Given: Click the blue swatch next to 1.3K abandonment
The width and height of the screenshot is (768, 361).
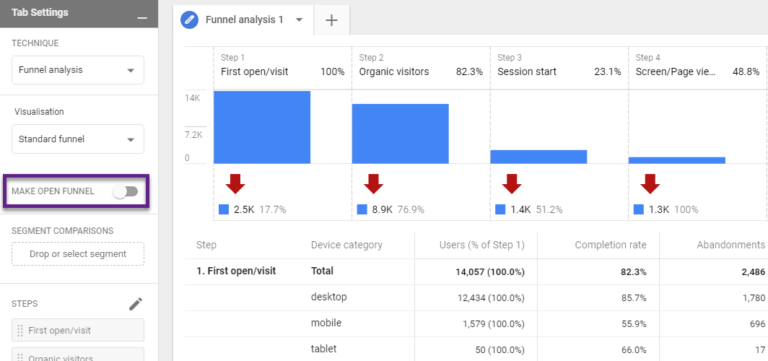Looking at the screenshot, I should pos(638,210).
